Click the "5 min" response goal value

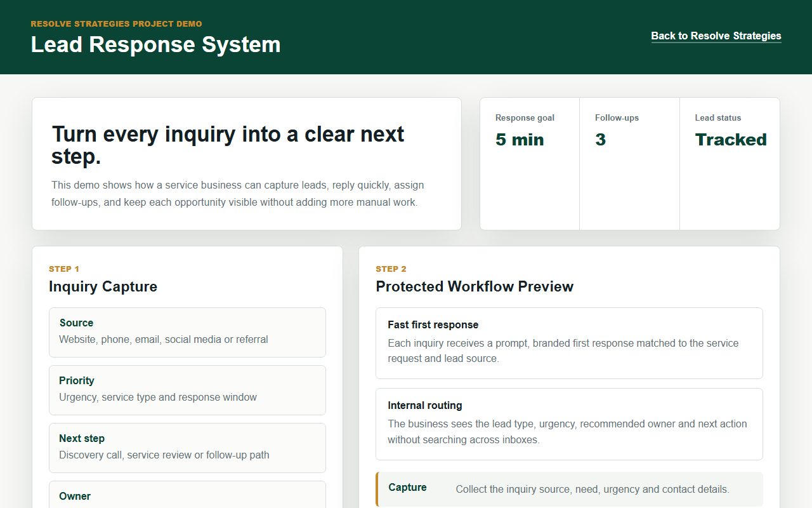(520, 140)
